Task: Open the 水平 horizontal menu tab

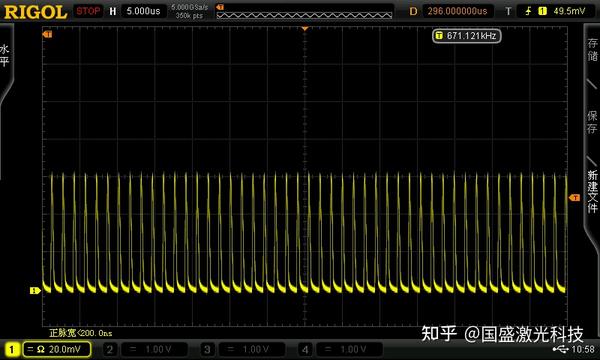Action: [5, 55]
